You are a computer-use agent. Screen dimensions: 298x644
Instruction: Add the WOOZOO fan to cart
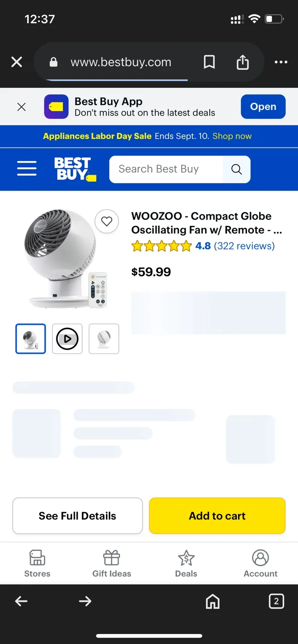pos(217,516)
